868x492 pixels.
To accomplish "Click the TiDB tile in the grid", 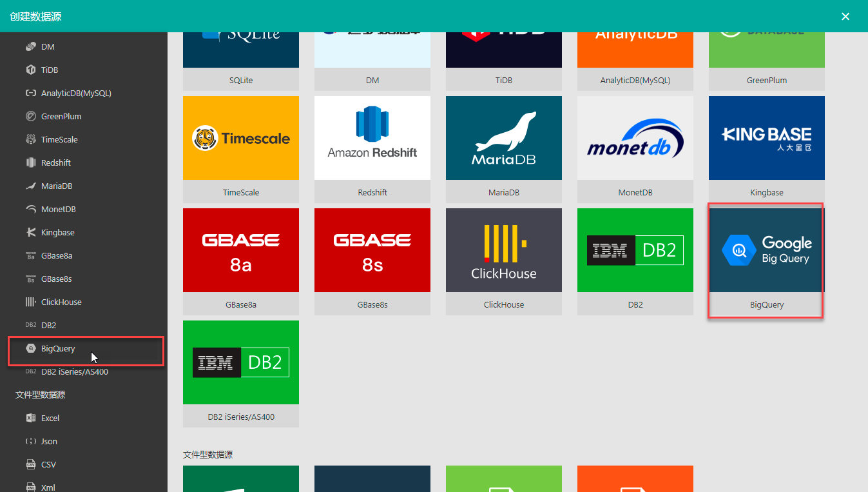I will (x=504, y=61).
